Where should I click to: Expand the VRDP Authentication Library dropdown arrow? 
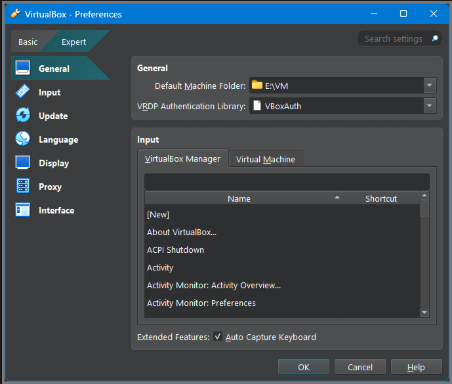[x=429, y=106]
